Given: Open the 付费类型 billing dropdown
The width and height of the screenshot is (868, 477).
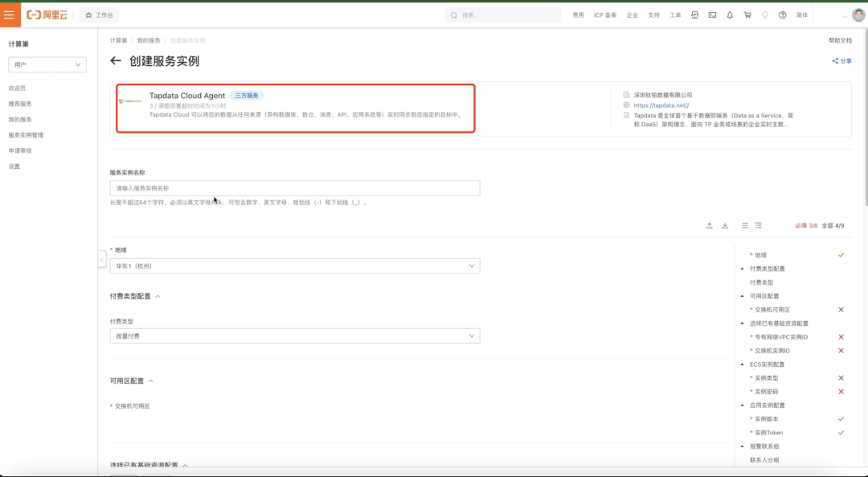Looking at the screenshot, I should [x=294, y=335].
